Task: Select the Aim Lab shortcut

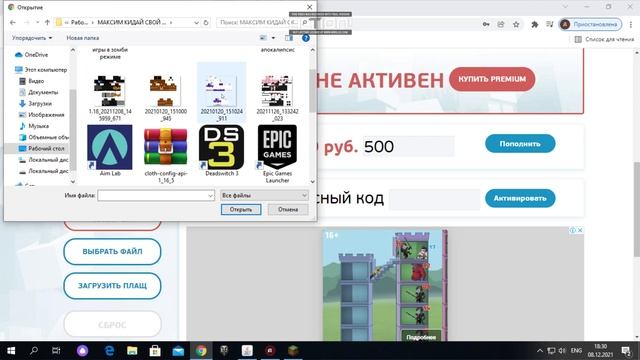Action: pos(110,151)
